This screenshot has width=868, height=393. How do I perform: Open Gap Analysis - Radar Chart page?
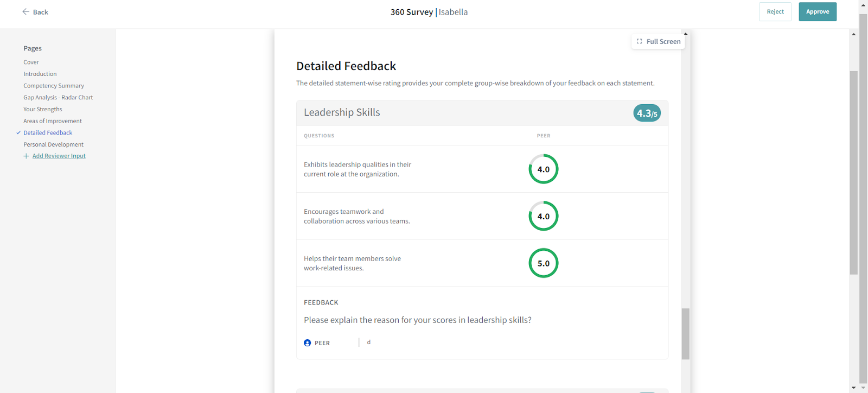pos(58,98)
